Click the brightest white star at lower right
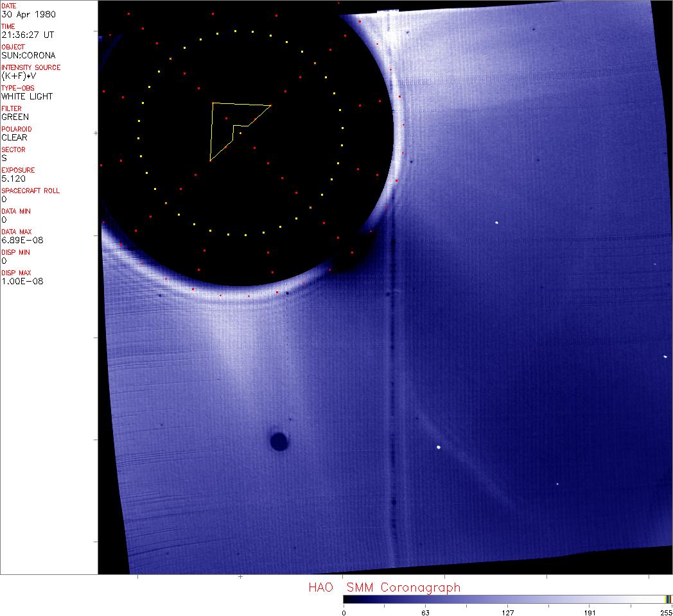This screenshot has width=673, height=616. pos(439,447)
